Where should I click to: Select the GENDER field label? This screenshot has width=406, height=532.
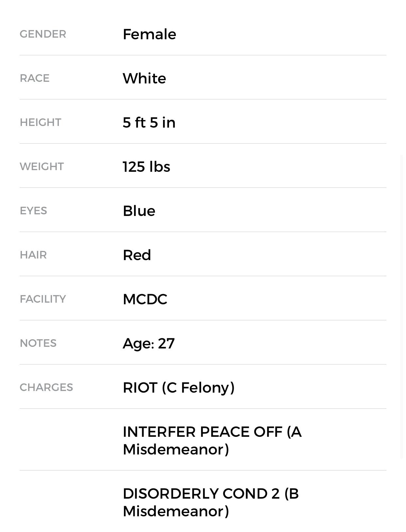[x=43, y=34]
